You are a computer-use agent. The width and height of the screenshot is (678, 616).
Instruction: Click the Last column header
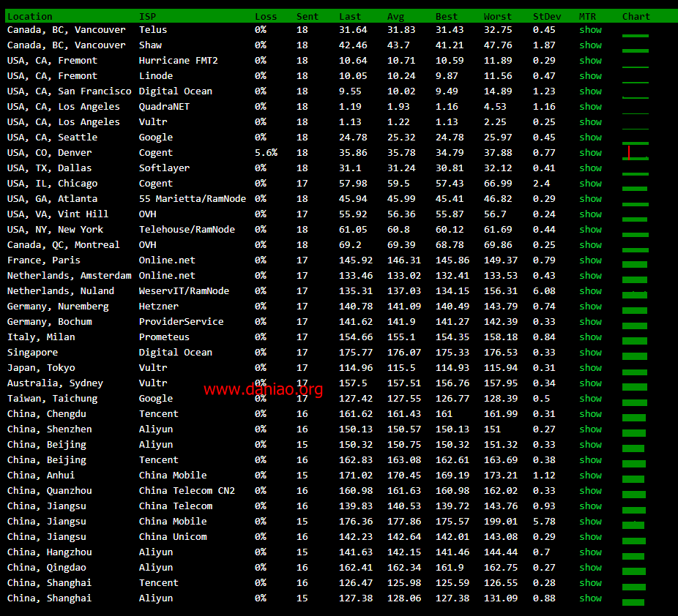click(x=350, y=16)
